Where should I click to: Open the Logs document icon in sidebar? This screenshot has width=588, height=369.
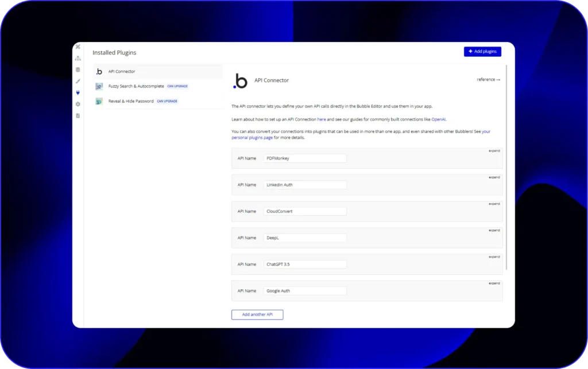[78, 115]
